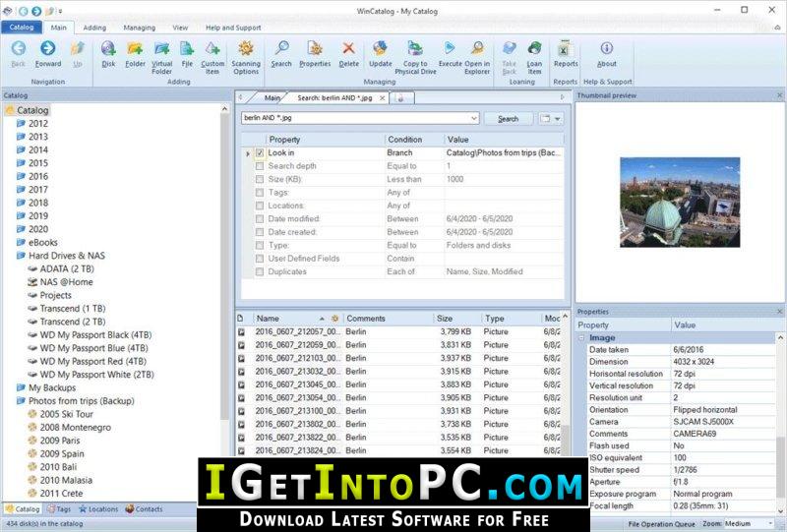Uncheck the Look in property checkbox
Viewport: 787px width, 532px height.
click(260, 152)
